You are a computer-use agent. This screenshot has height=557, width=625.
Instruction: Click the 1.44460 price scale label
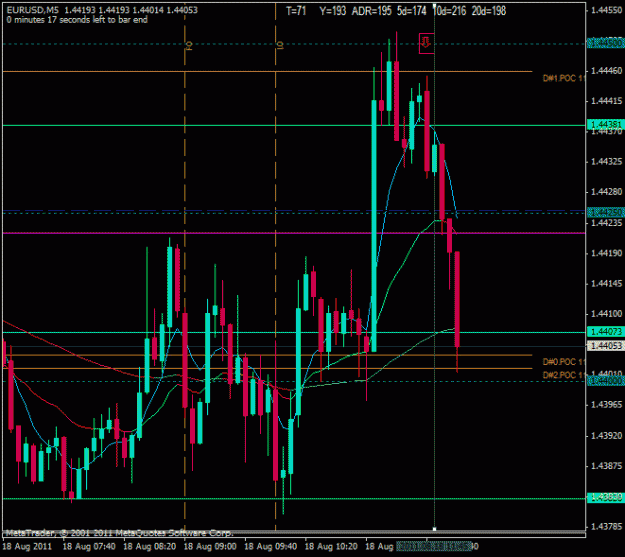[x=607, y=71]
